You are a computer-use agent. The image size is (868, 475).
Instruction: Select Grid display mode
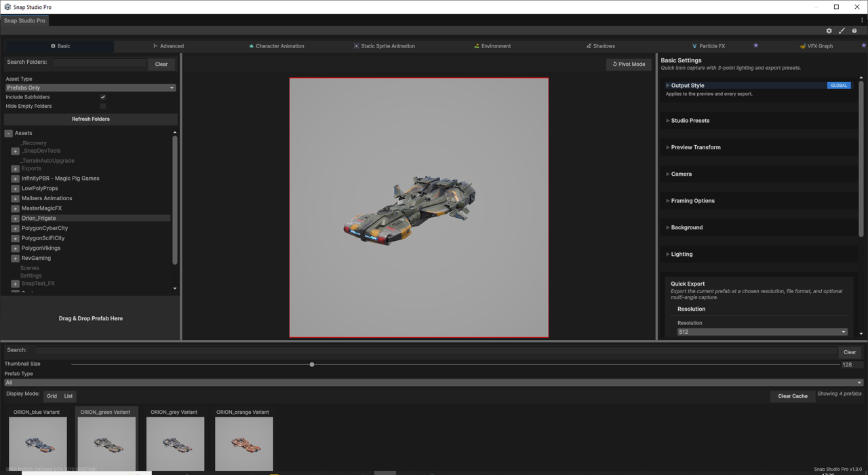(x=52, y=396)
